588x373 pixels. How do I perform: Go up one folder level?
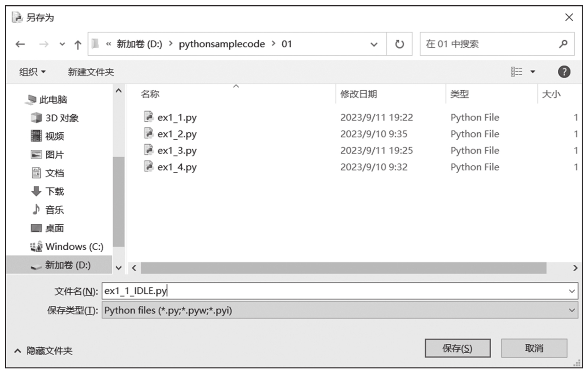tap(78, 45)
